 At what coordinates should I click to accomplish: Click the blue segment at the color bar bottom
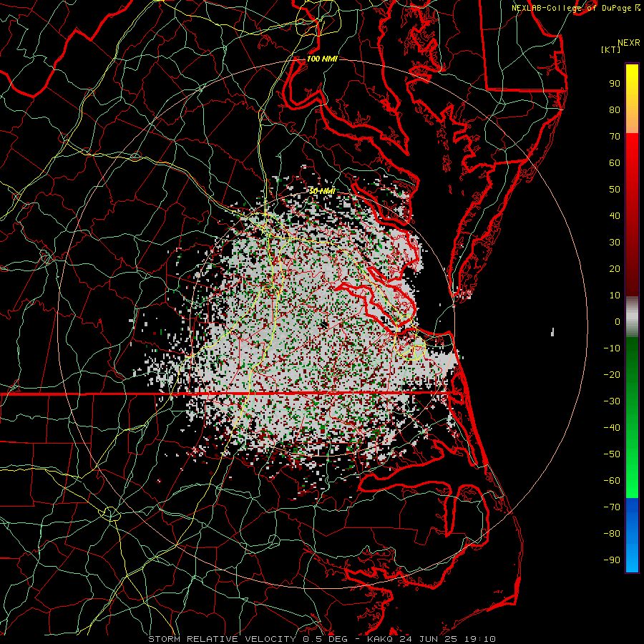click(632, 535)
